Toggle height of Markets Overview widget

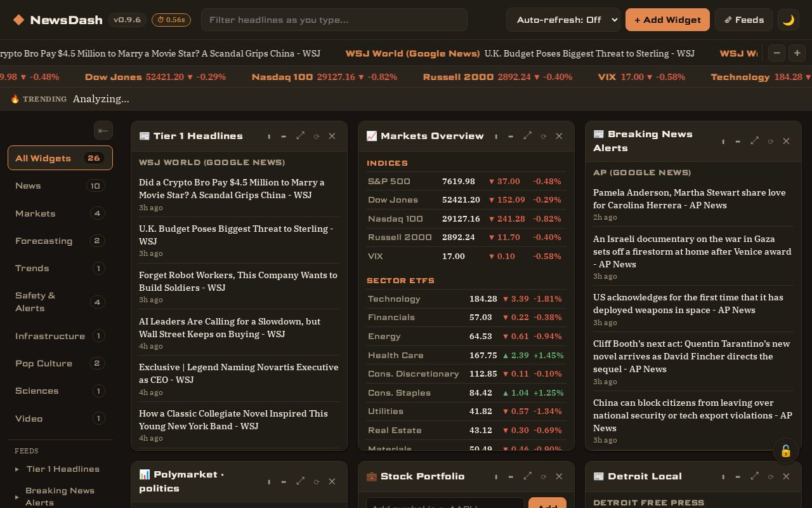click(x=496, y=136)
